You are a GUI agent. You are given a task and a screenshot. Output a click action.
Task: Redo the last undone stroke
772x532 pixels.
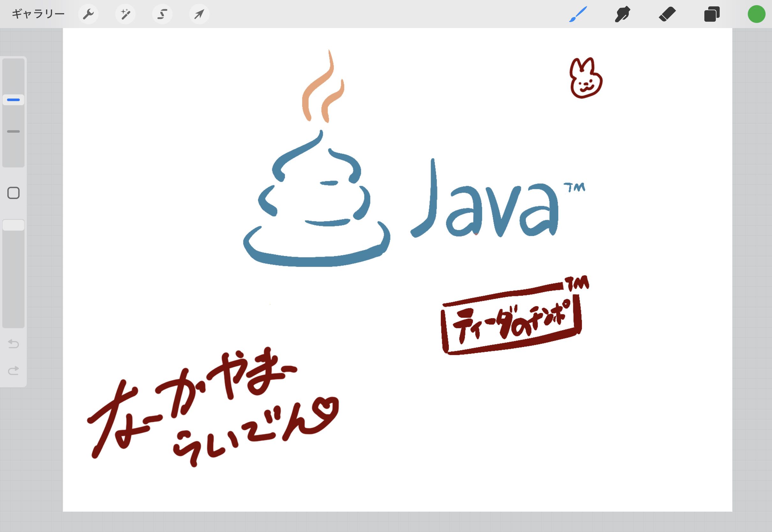13,370
